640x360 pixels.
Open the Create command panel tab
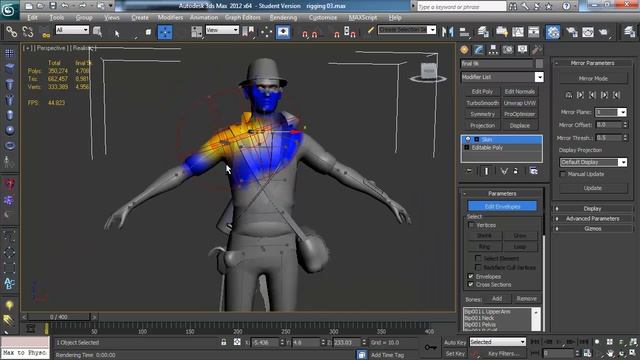pyautogui.click(x=464, y=50)
